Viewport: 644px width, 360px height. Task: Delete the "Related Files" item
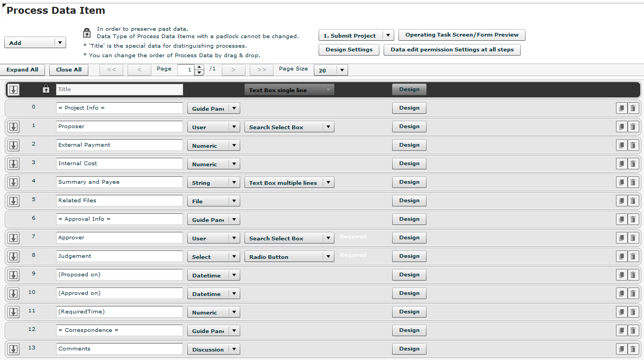(633, 200)
